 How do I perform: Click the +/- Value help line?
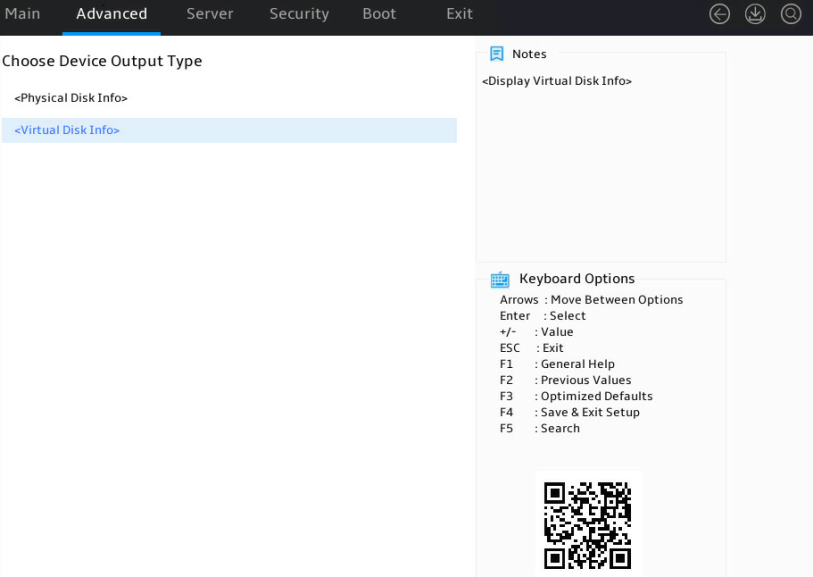(x=536, y=332)
